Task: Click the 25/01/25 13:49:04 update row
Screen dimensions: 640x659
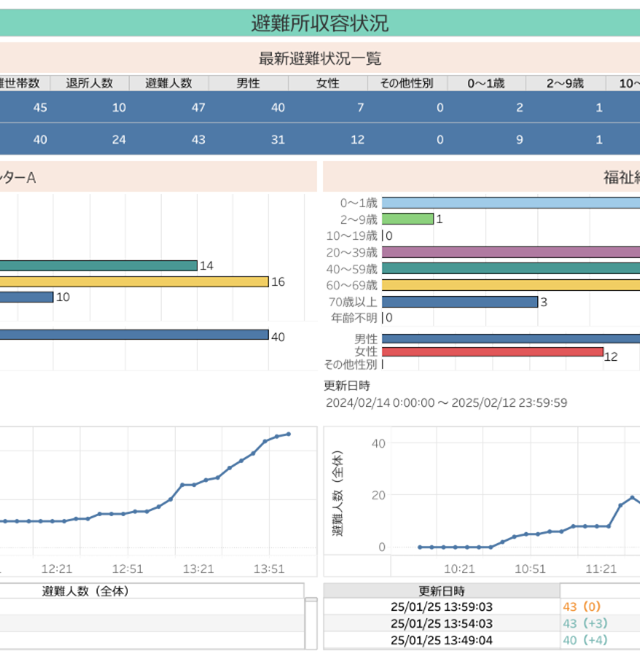Action: (x=441, y=640)
